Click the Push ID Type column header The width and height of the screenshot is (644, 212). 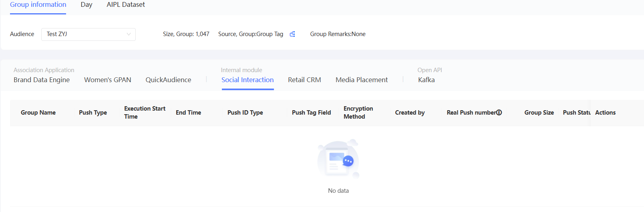tap(245, 113)
